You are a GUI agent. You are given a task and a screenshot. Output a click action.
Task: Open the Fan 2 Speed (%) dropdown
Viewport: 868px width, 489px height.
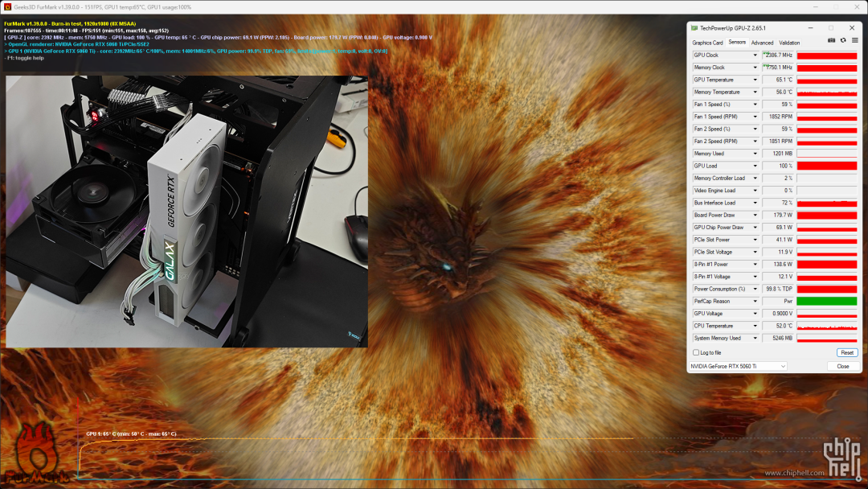[x=755, y=129]
